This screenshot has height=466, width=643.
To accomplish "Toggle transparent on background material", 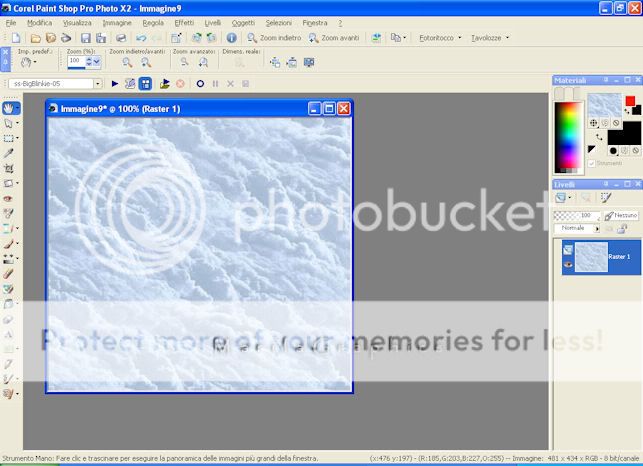I will (636, 151).
